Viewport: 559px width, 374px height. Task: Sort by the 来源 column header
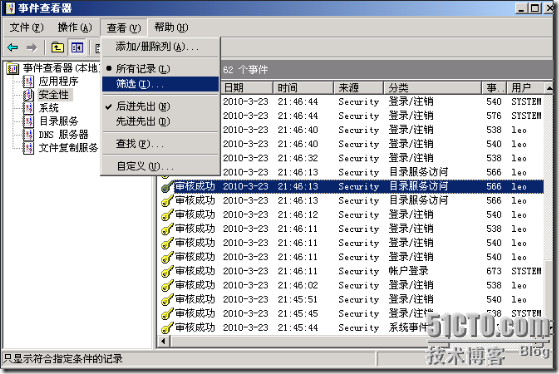click(x=359, y=88)
